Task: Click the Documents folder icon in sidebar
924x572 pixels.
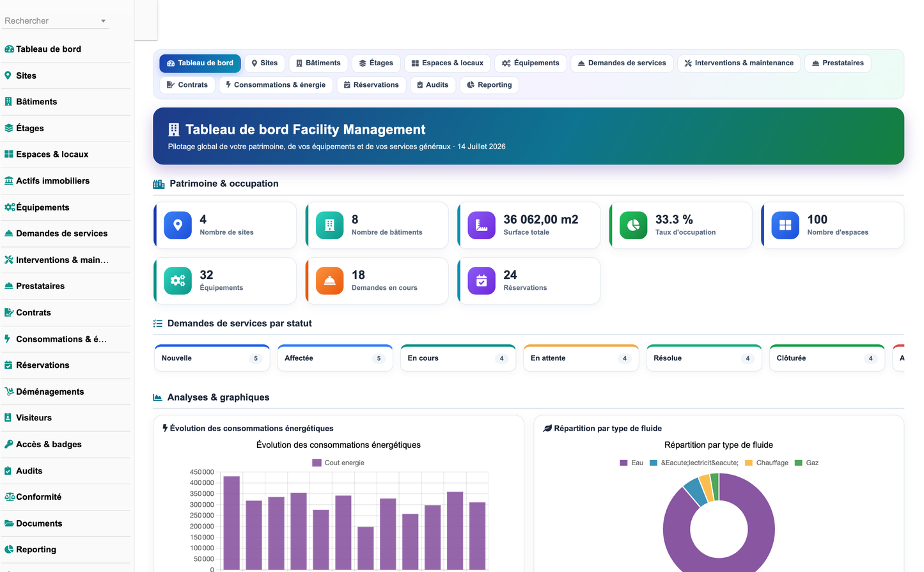Action: point(9,523)
